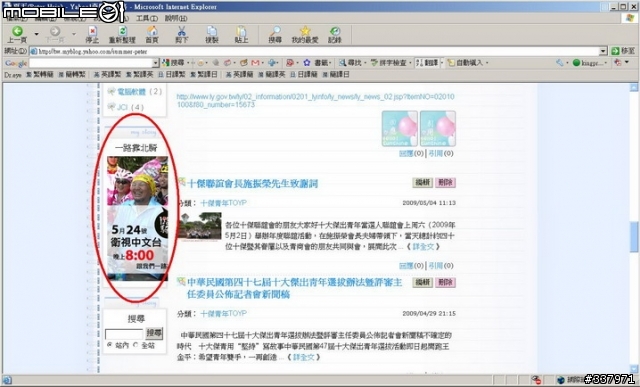
Task: Select the 全站 search radio button
Action: click(x=136, y=345)
